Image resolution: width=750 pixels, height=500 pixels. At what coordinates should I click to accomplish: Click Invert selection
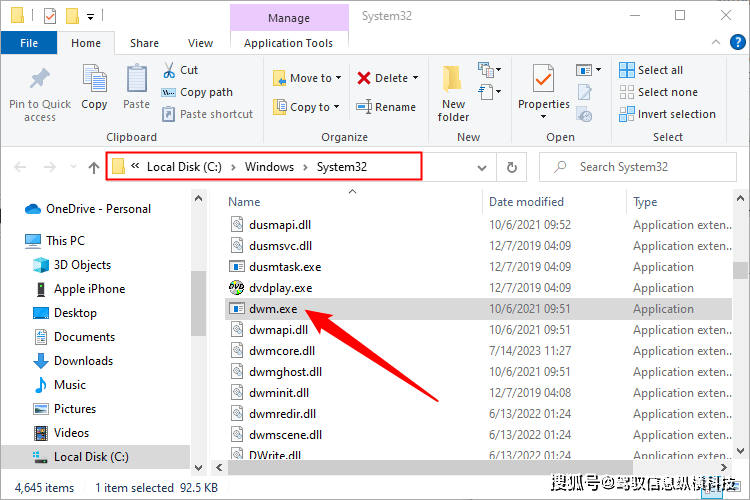[667, 114]
